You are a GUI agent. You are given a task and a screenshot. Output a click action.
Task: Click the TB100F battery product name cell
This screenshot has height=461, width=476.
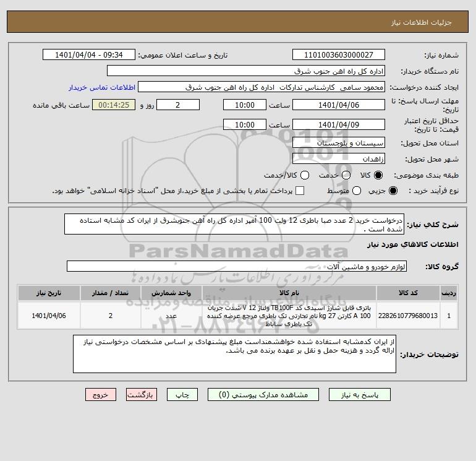289,316
